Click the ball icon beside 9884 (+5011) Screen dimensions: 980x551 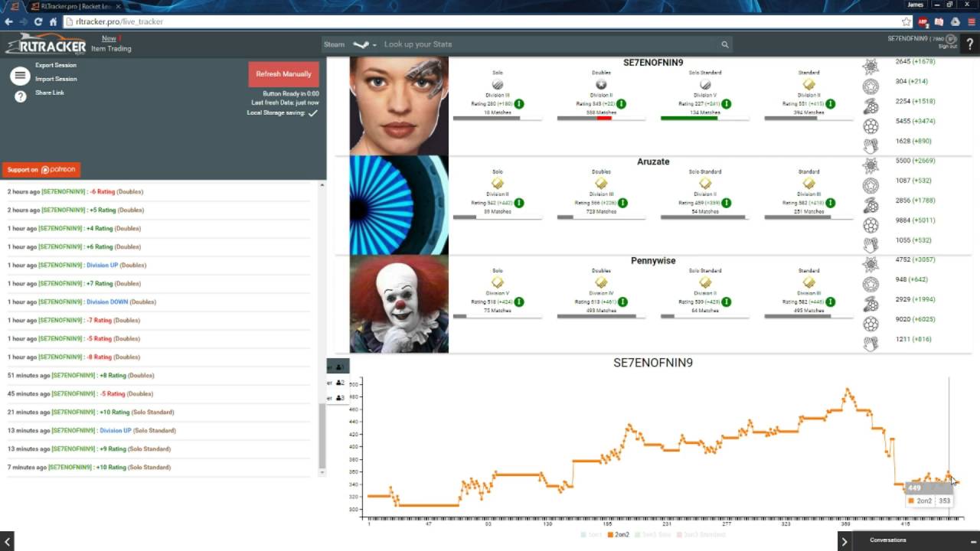(871, 225)
